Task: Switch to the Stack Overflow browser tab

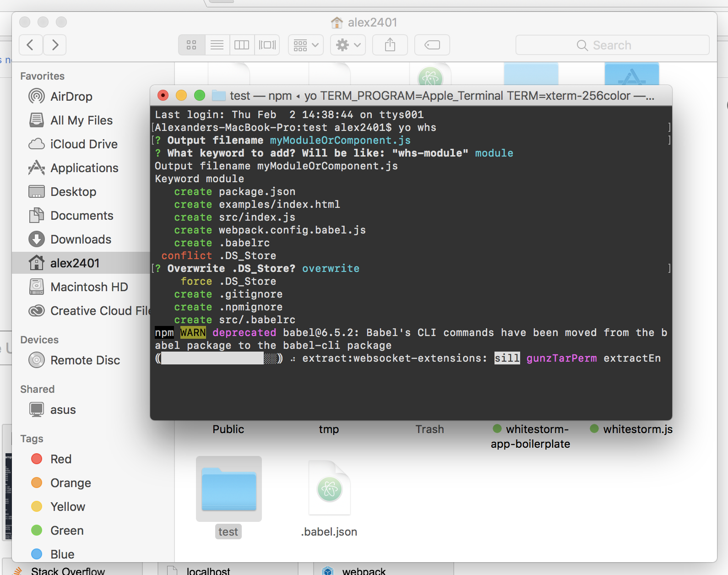Action: [73, 570]
